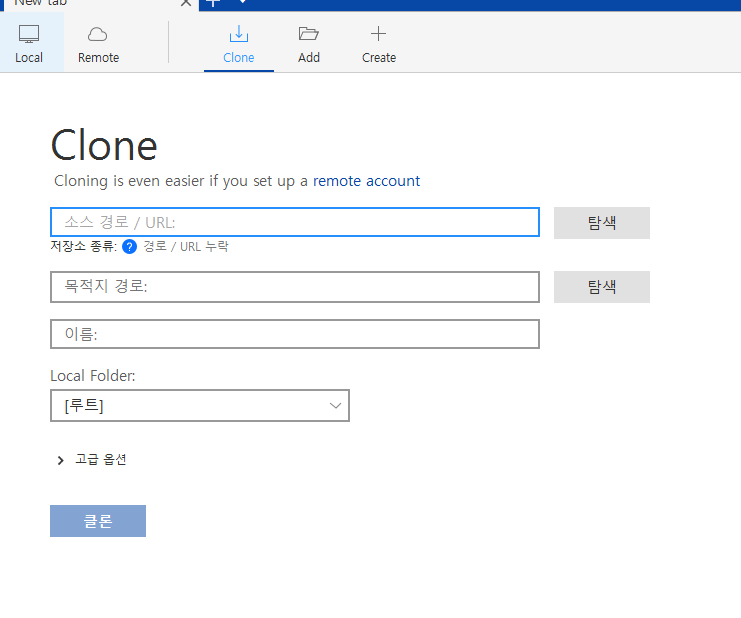Image resolution: width=741 pixels, height=618 pixels.
Task: Open the Create new repository tab
Action: click(379, 44)
